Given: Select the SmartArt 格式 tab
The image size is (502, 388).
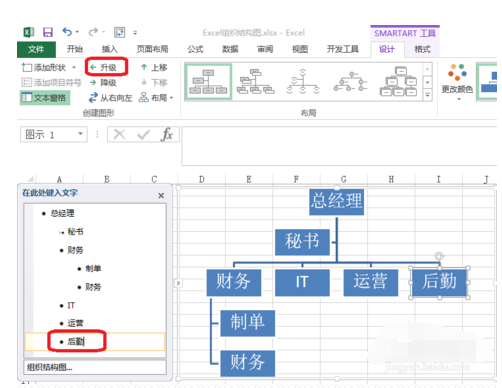Looking at the screenshot, I should pyautogui.click(x=422, y=49).
